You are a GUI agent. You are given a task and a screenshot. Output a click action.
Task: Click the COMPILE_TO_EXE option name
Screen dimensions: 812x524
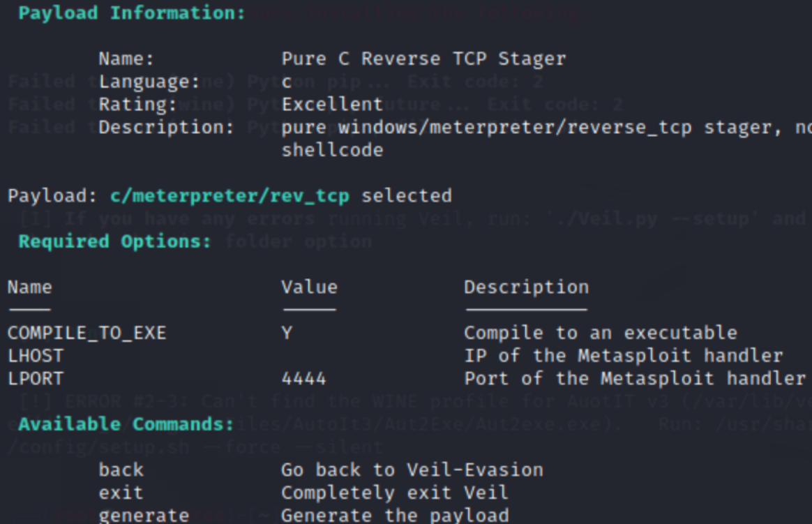click(87, 333)
